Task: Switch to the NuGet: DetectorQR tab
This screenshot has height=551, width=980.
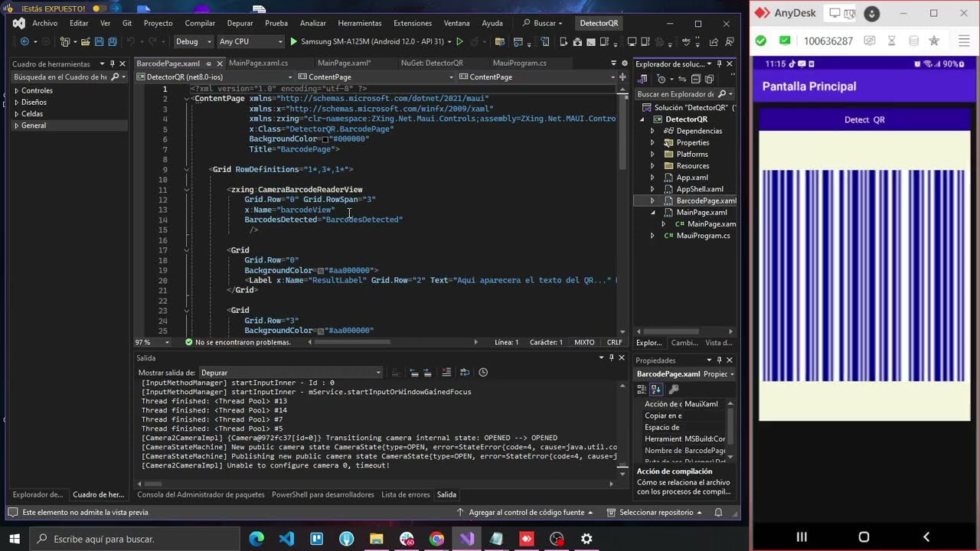Action: pyautogui.click(x=433, y=63)
